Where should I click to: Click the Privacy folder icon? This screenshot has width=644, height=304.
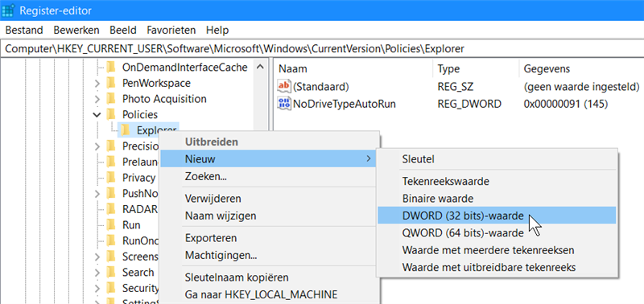(110, 178)
